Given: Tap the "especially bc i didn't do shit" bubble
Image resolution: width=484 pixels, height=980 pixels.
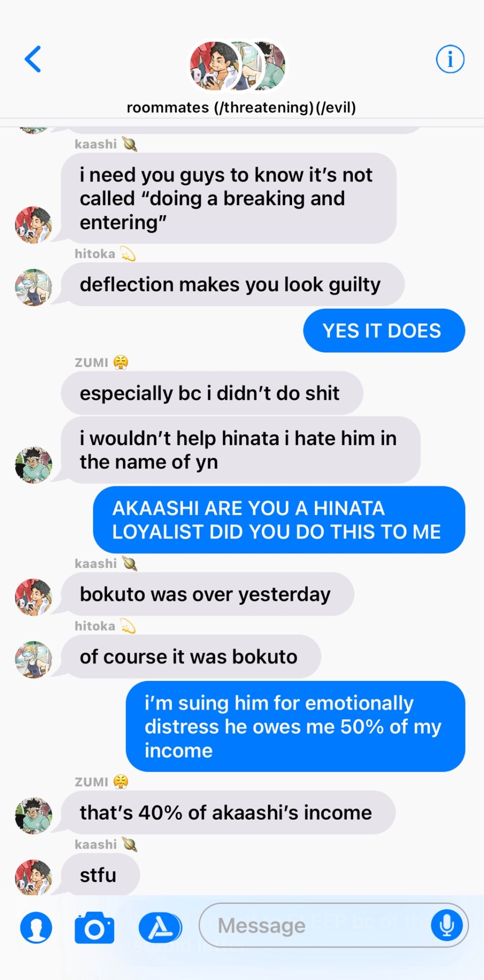Looking at the screenshot, I should (212, 393).
